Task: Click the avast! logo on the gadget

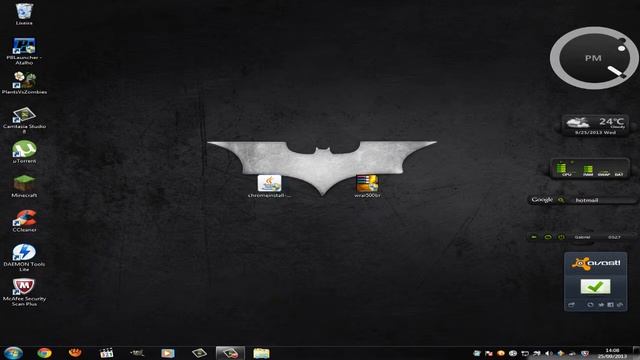Action: tap(596, 263)
